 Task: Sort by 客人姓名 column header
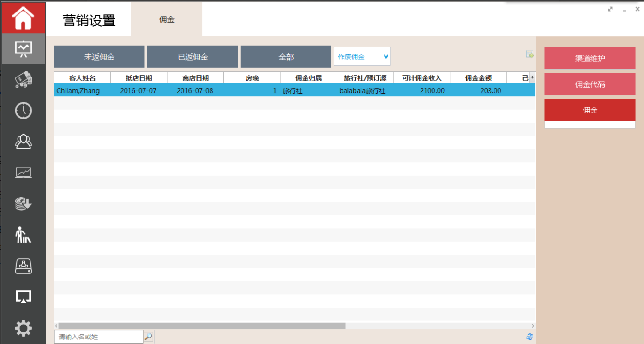click(x=82, y=78)
